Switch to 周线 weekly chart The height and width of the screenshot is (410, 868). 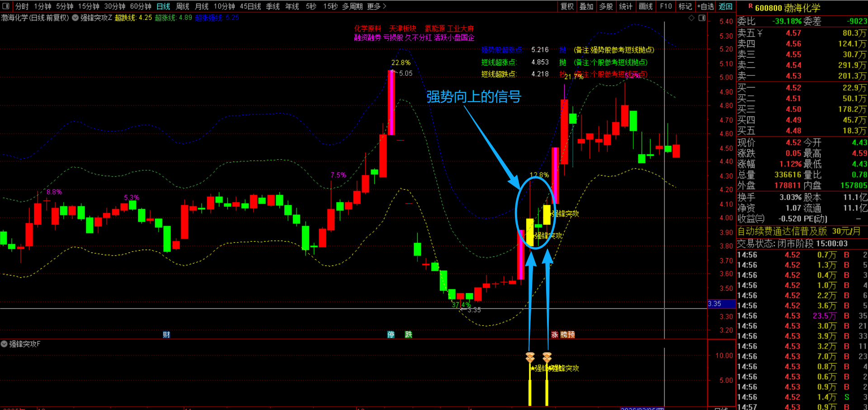183,6
